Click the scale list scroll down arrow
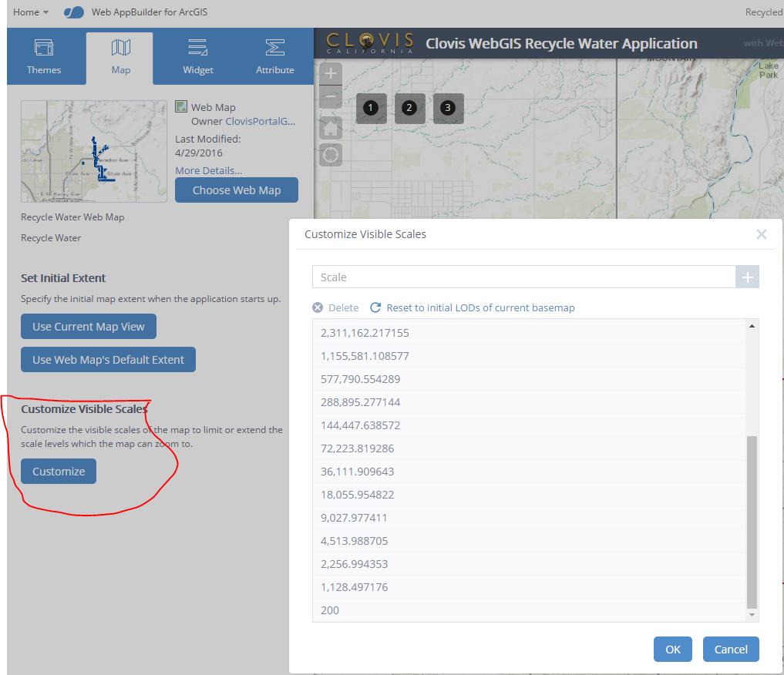Image resolution: width=784 pixels, height=675 pixels. coord(752,615)
